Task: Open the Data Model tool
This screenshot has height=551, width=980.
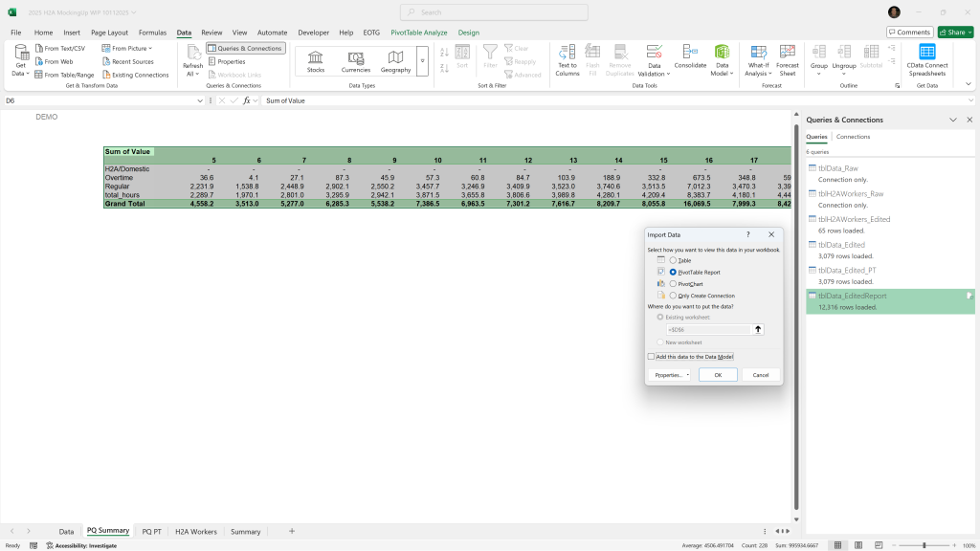Action: click(x=722, y=60)
